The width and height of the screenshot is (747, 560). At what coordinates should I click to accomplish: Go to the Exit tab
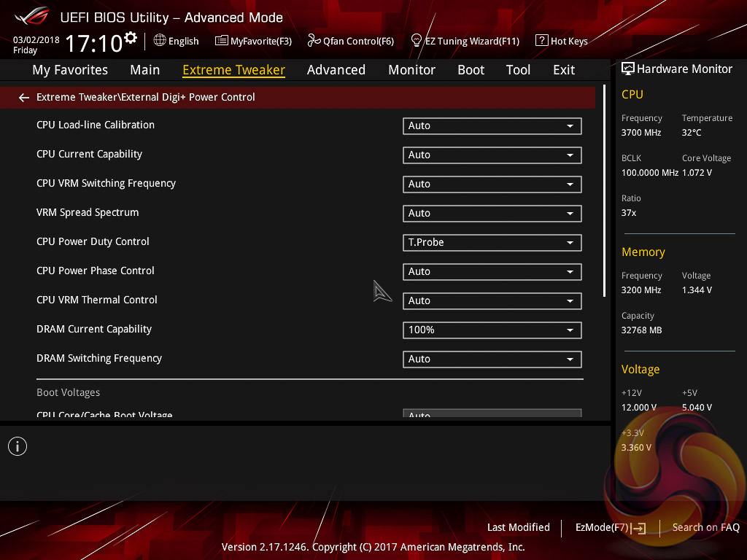[x=564, y=70]
